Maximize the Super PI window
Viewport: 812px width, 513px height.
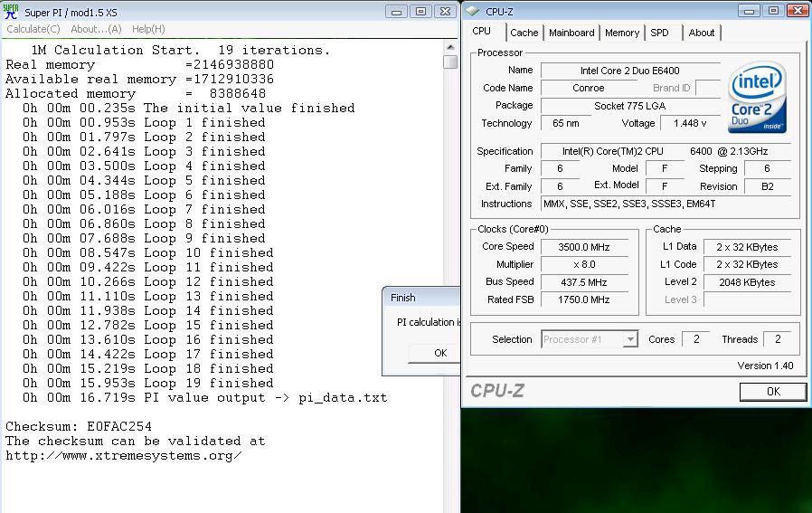coord(420,12)
